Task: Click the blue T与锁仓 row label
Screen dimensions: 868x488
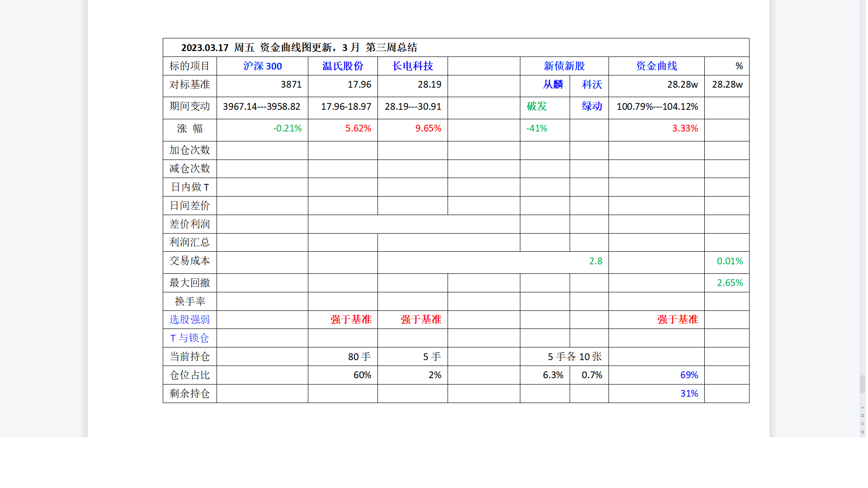Action: tap(189, 338)
